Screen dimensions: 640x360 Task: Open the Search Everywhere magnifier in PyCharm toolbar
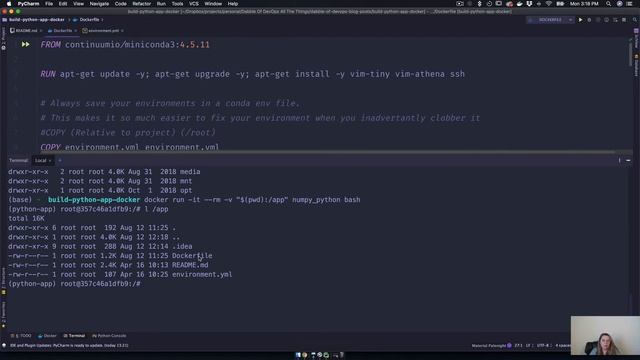click(635, 20)
